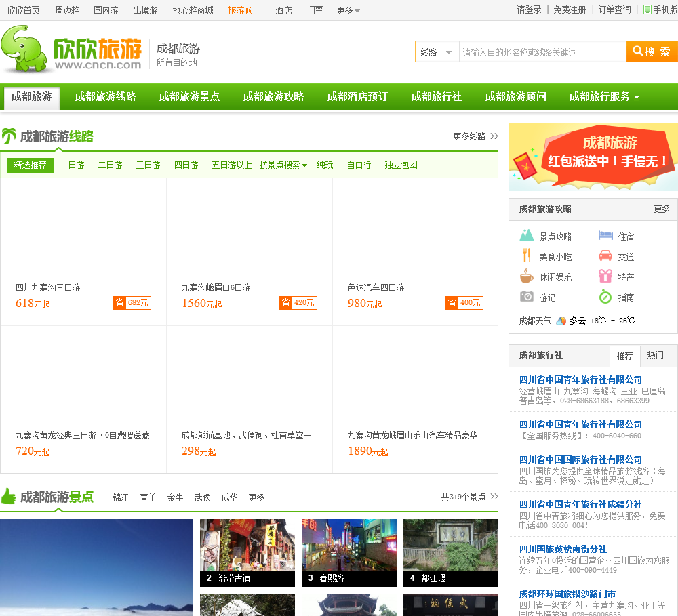This screenshot has height=616, width=678.
Task: Select the 四日游 route tab
Action: 186,165
